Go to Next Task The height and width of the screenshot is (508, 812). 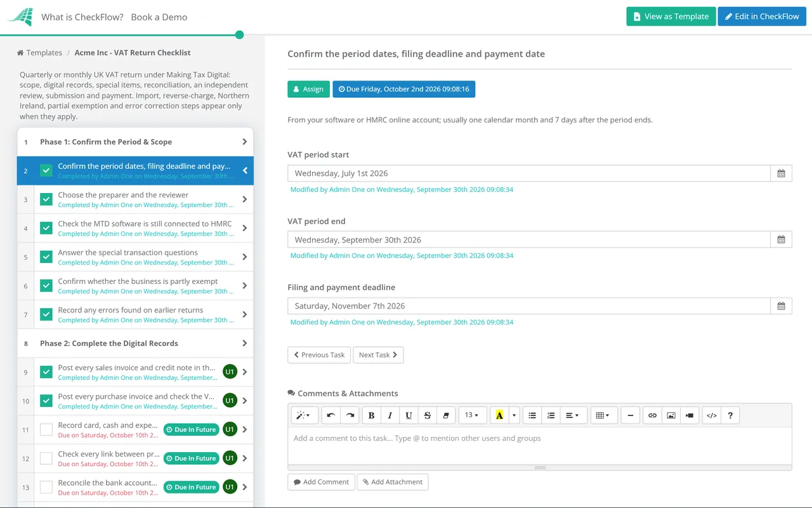point(378,355)
